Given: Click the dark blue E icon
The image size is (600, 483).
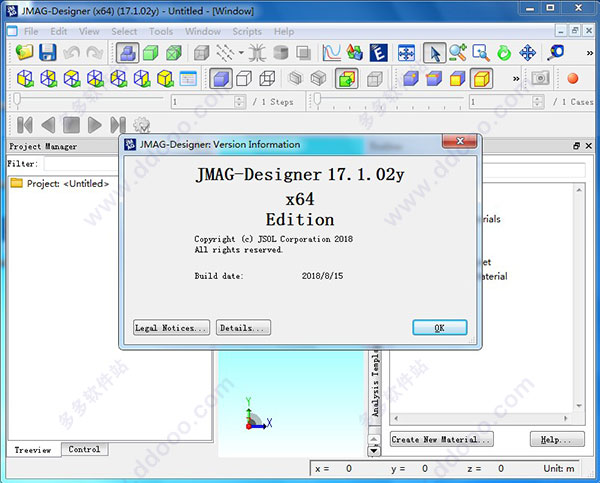Looking at the screenshot, I should (x=378, y=53).
